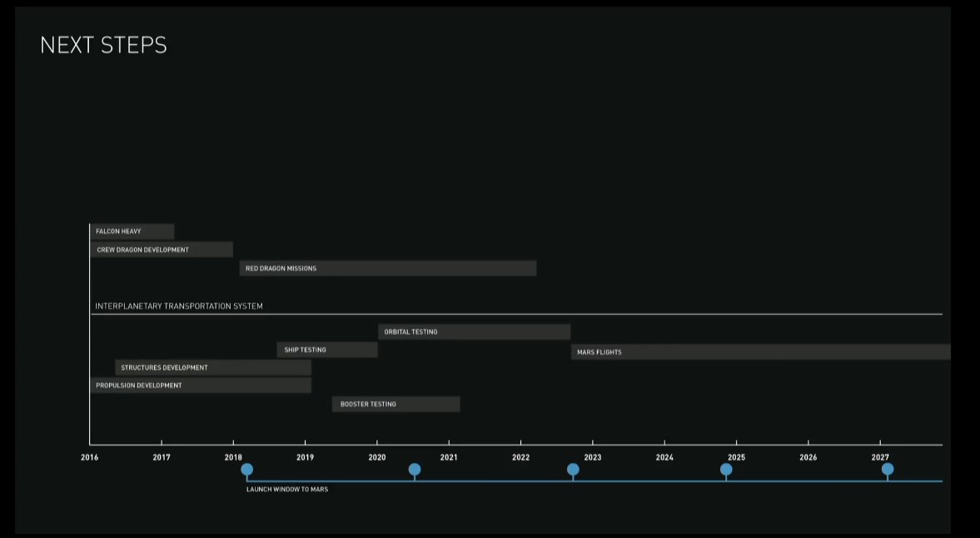Select the launch window marker between 2020 and 2021
Image resolution: width=980 pixels, height=538 pixels.
tap(415, 470)
